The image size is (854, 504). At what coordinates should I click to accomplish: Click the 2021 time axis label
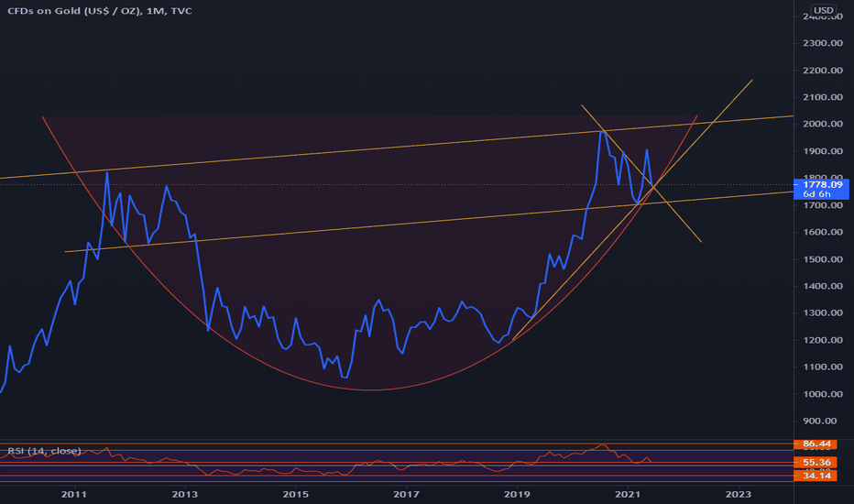point(628,494)
